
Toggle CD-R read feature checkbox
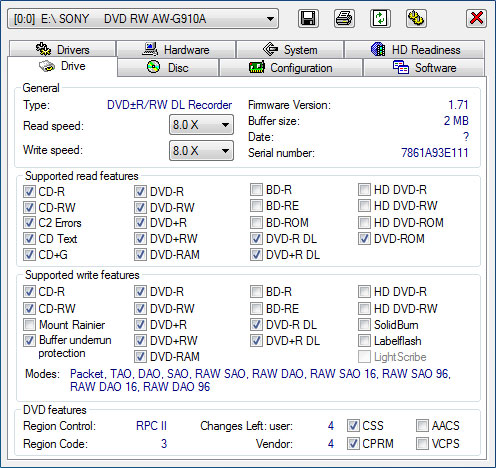point(29,192)
